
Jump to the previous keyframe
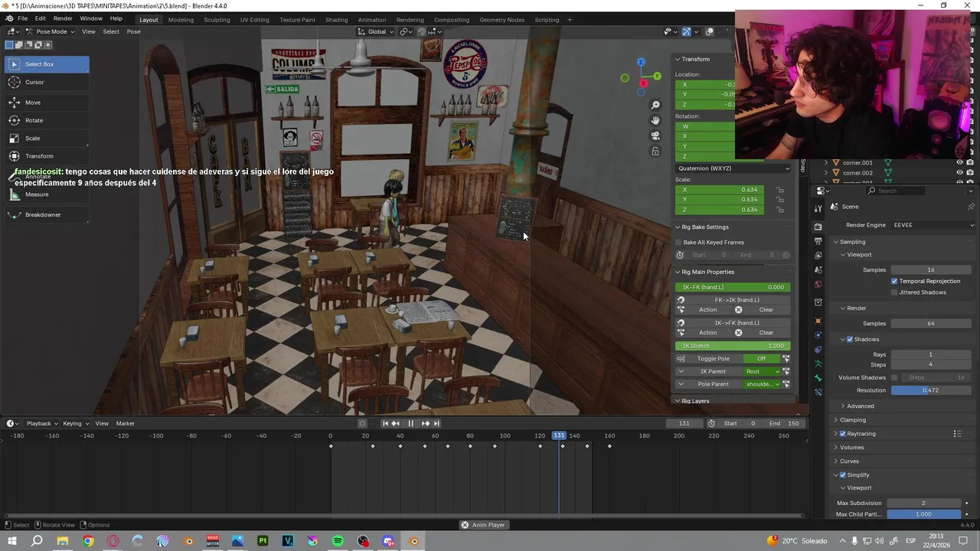point(395,423)
